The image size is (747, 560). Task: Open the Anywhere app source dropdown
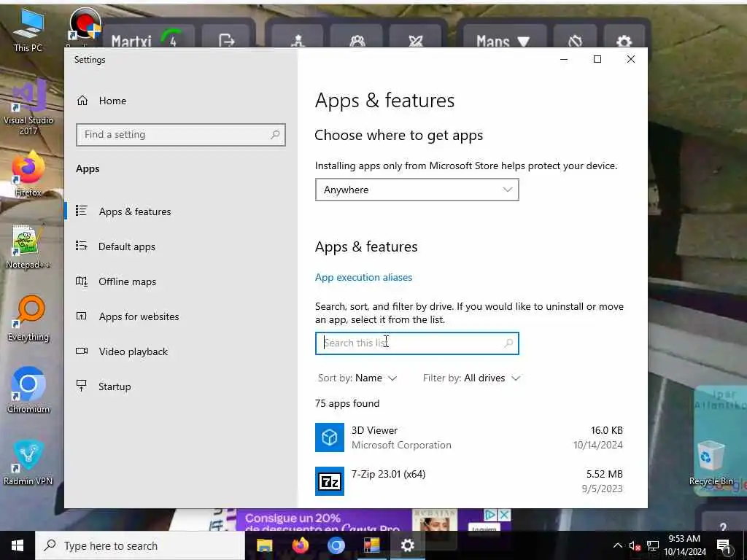417,190
